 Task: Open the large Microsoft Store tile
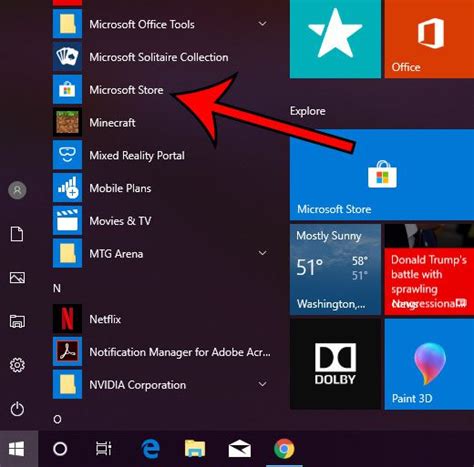pyautogui.click(x=382, y=175)
